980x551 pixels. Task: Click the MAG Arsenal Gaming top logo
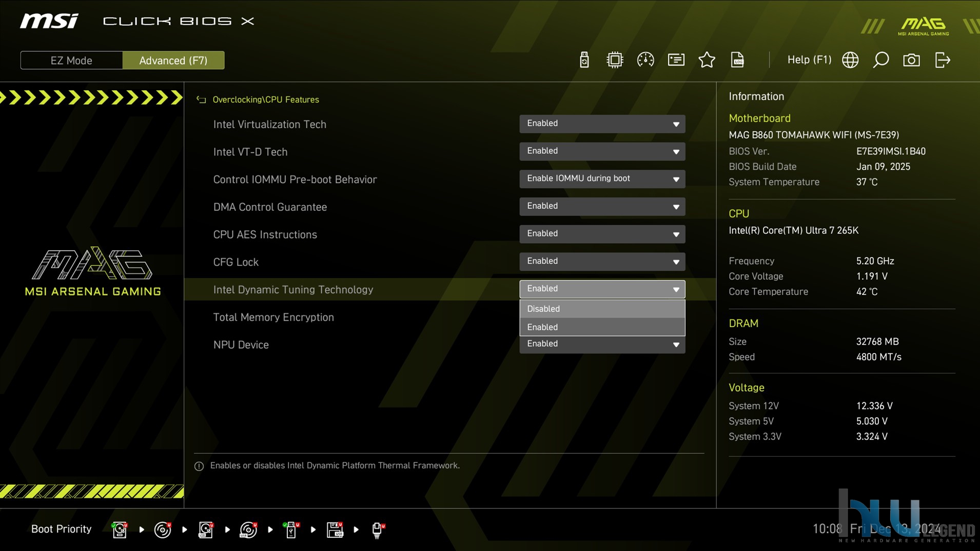[924, 27]
